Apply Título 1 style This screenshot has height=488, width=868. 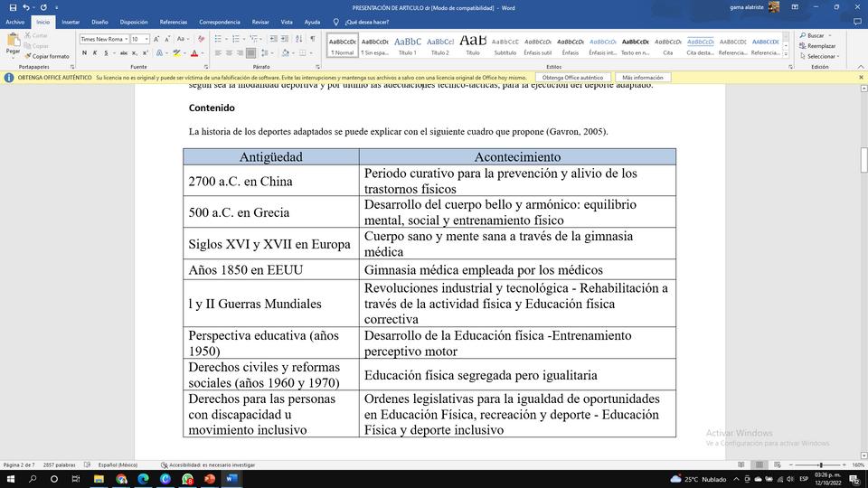point(408,45)
